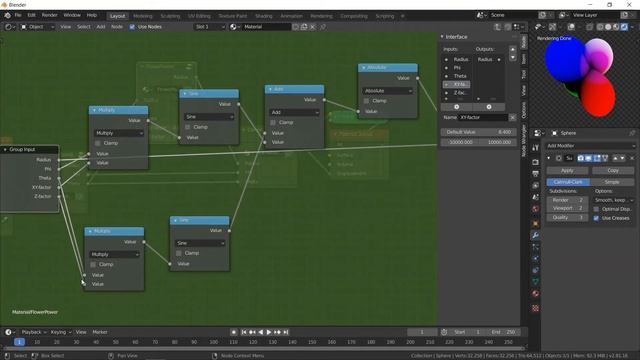The width and height of the screenshot is (640, 360).
Task: Switch viewport to Rendered shading mode
Action: (x=624, y=27)
